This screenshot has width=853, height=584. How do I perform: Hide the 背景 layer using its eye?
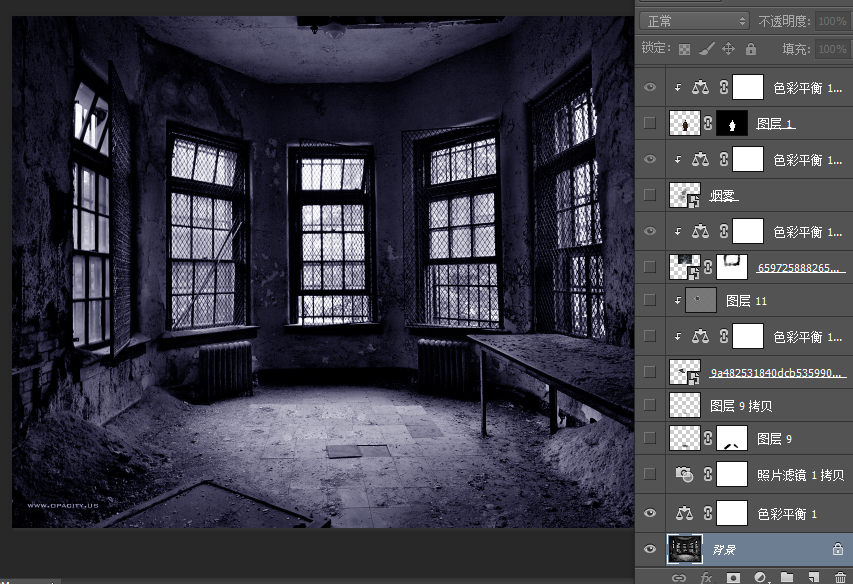click(651, 548)
